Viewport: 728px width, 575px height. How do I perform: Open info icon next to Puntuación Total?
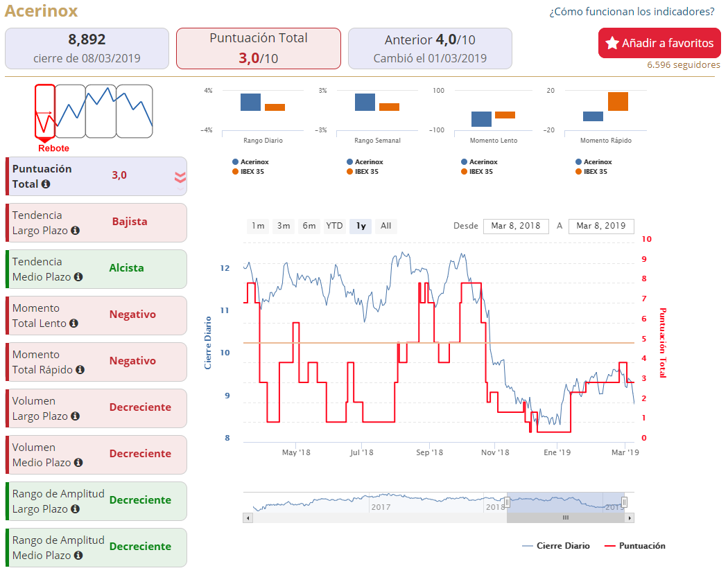(x=46, y=184)
